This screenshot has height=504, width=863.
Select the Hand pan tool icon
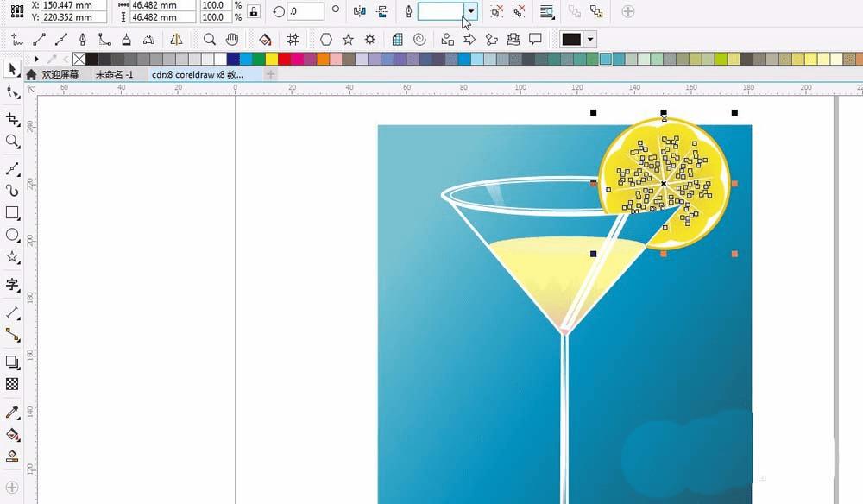click(x=231, y=39)
